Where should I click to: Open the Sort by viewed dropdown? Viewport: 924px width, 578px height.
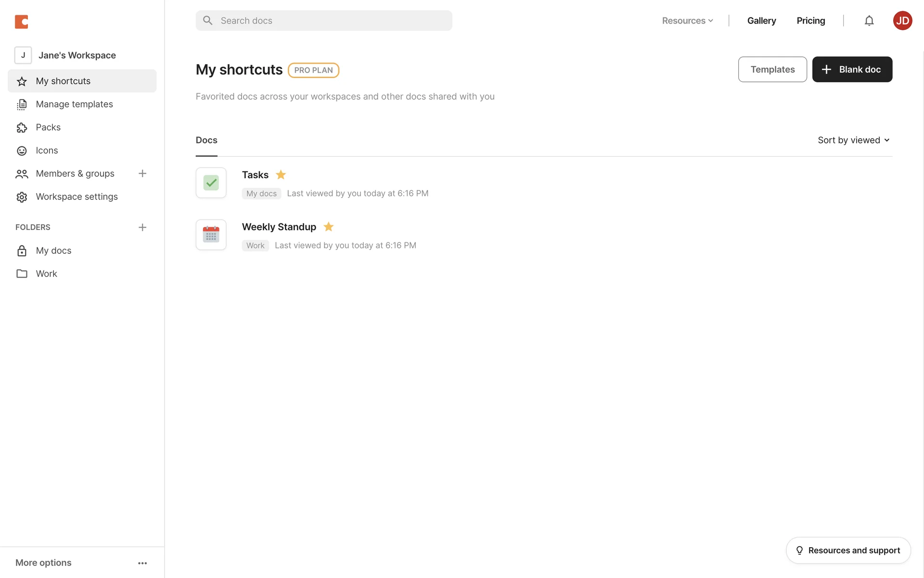[x=853, y=140]
